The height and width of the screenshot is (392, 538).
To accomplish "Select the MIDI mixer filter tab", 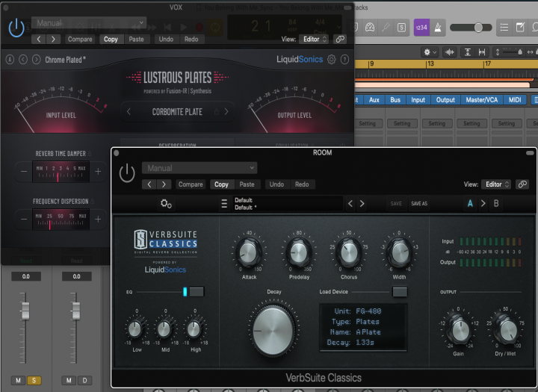I will coord(515,100).
